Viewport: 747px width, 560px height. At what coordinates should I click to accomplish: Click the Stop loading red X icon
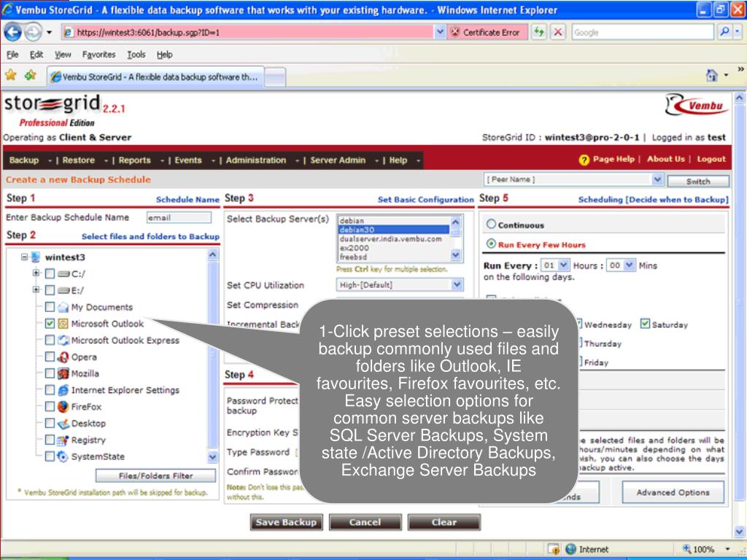point(558,32)
